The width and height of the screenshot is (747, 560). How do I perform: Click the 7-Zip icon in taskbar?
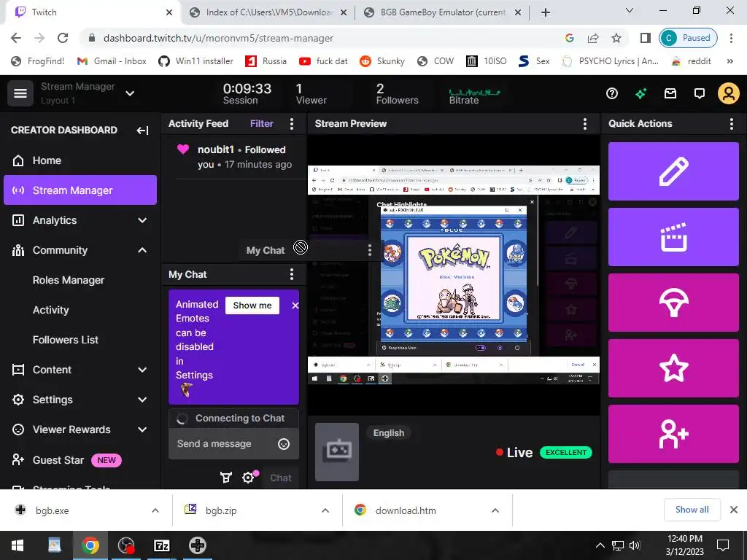click(x=161, y=545)
